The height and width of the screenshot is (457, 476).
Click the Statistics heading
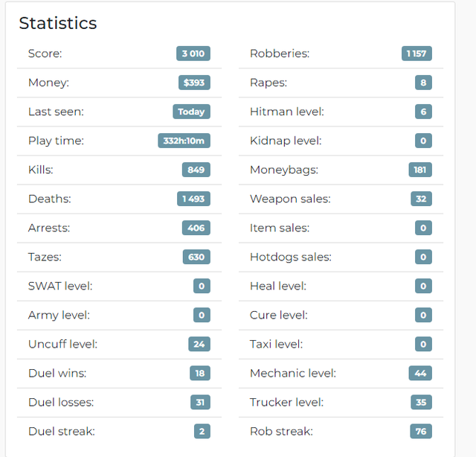(x=58, y=23)
